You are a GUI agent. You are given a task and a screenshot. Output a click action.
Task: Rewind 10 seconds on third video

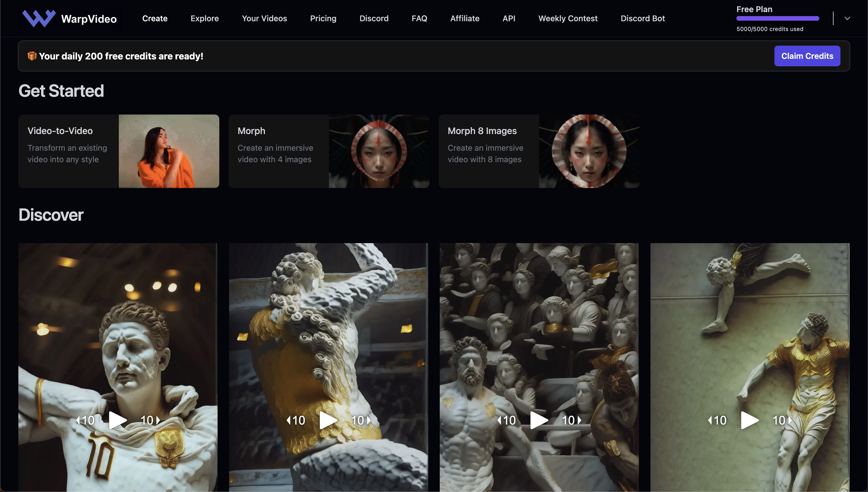[x=506, y=420]
